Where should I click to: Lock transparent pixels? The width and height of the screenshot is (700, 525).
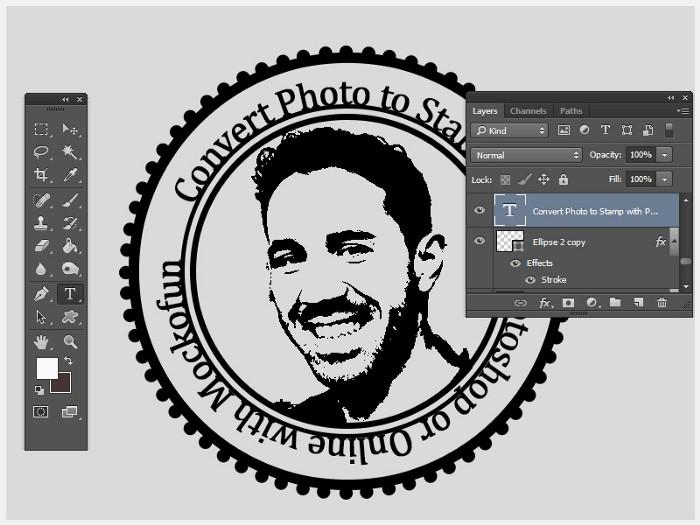505,179
